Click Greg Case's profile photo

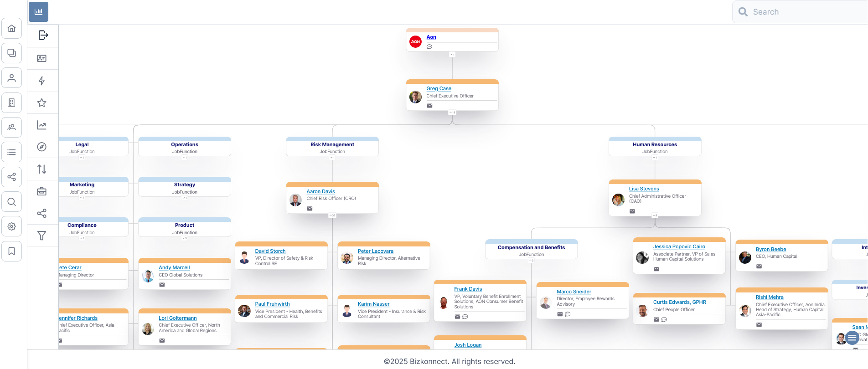point(415,97)
